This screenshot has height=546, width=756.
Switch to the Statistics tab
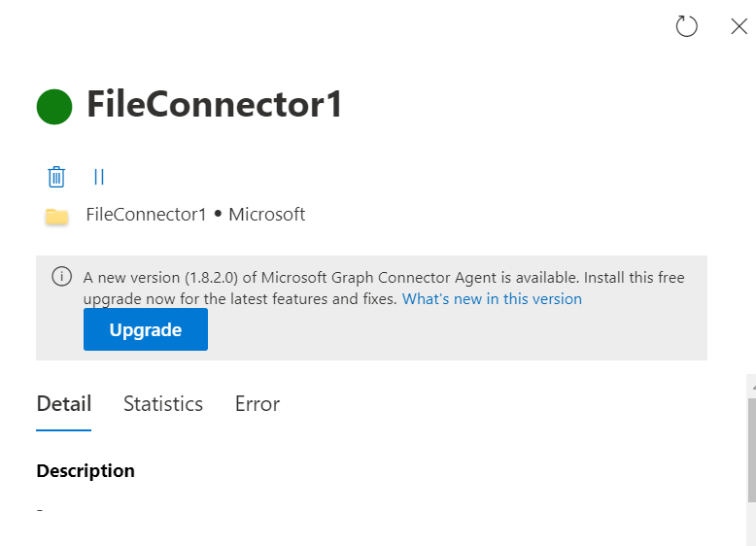(163, 404)
